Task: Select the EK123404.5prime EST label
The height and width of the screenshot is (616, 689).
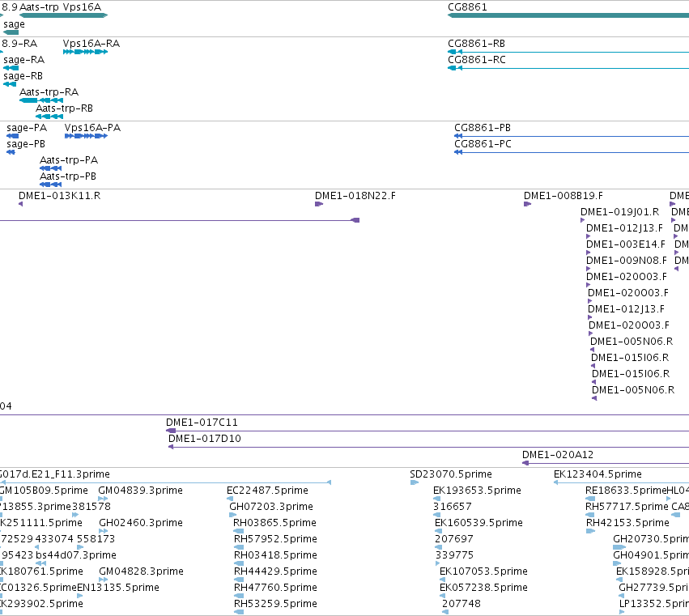Action: point(598,474)
